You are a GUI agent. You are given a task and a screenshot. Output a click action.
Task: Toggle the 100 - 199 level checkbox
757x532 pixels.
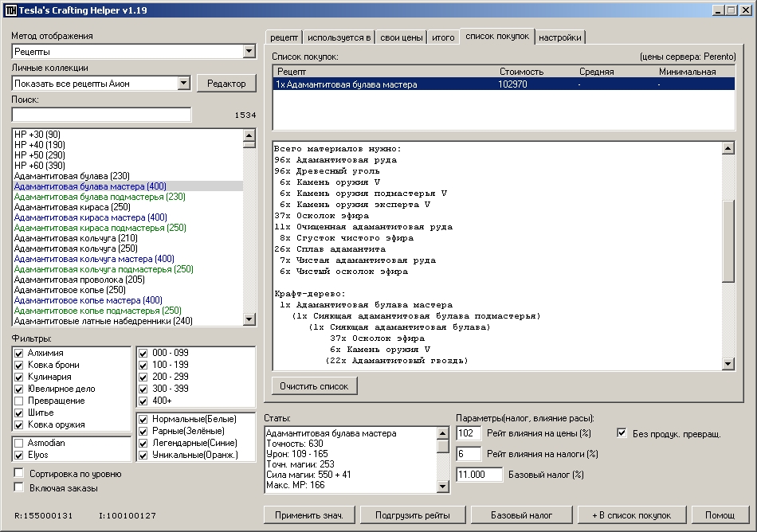click(143, 365)
